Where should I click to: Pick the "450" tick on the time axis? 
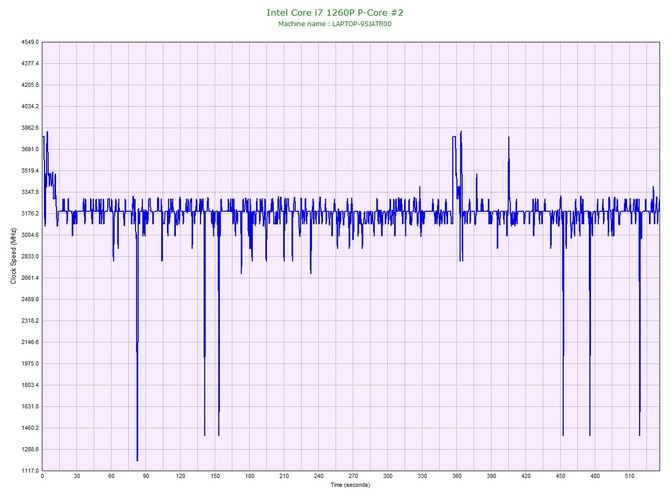tap(561, 476)
